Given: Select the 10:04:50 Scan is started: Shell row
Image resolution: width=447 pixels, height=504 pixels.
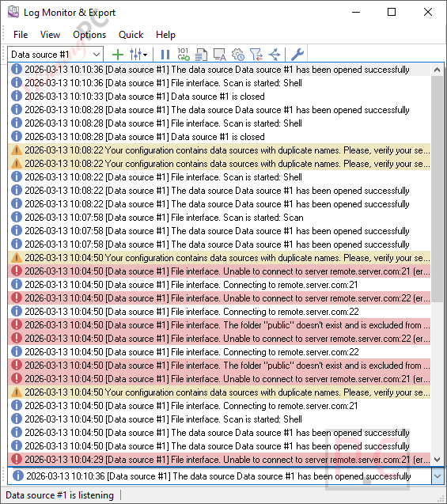Looking at the screenshot, I should point(219,419).
